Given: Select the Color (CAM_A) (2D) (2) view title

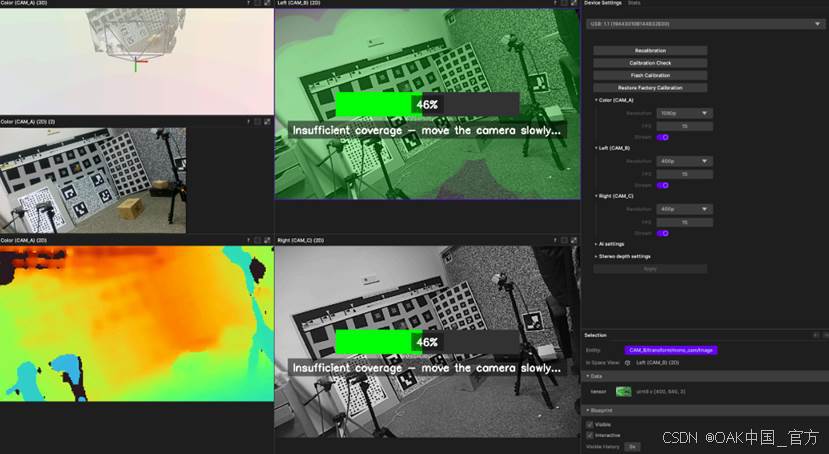Looking at the screenshot, I should tap(28, 122).
